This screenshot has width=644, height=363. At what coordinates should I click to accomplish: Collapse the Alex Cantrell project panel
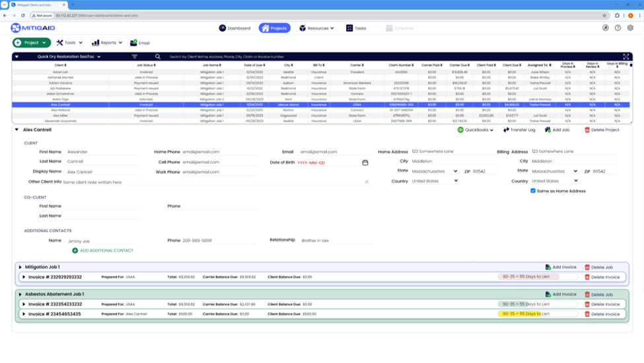[x=17, y=130]
